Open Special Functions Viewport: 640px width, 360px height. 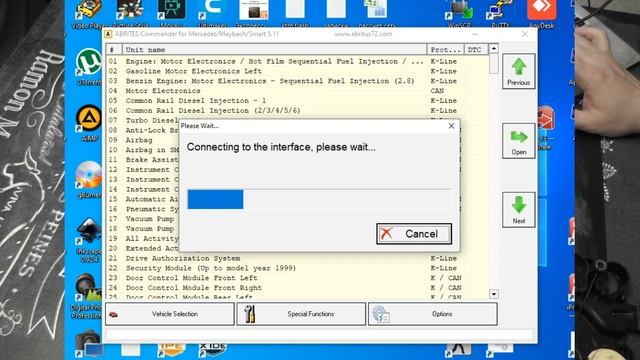[x=301, y=314]
